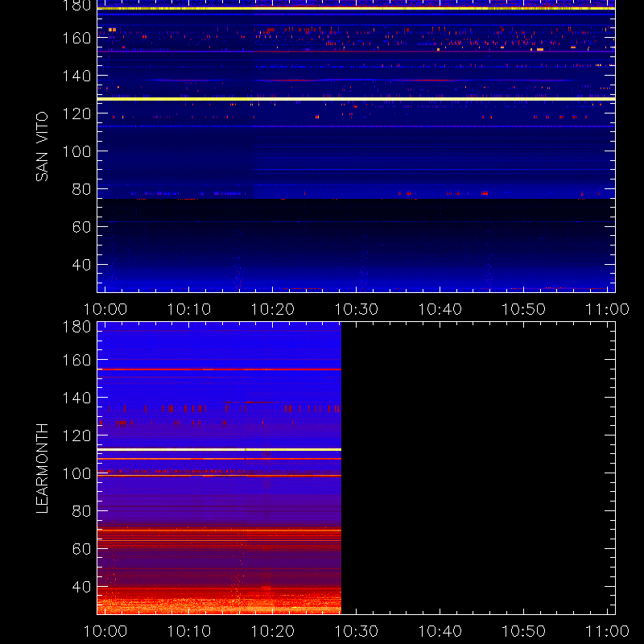Viewport: 644px width, 644px height.
Task: Select 160 on the San Vito frequency axis
Action: [76, 38]
